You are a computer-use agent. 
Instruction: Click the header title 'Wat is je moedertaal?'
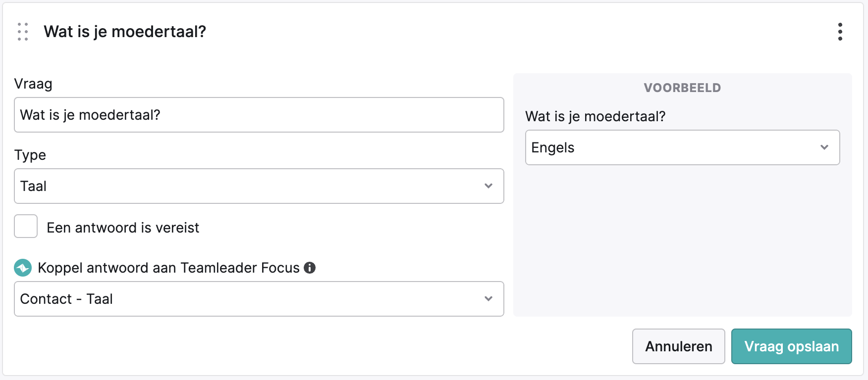[x=125, y=32]
